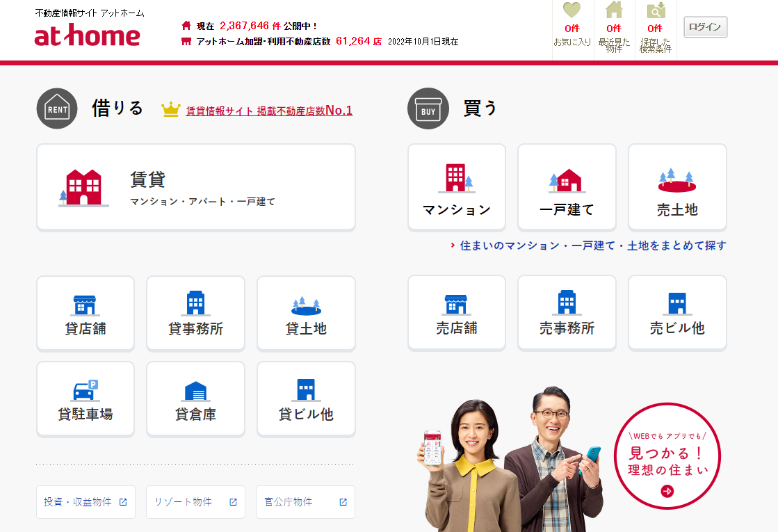778x532 pixels.
Task: Click the round BUY icon
Action: pos(428,108)
